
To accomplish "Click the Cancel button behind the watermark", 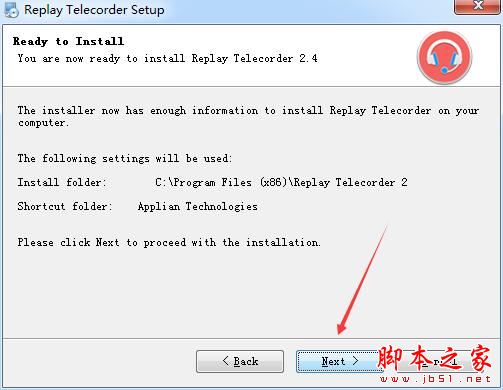I will (438, 361).
